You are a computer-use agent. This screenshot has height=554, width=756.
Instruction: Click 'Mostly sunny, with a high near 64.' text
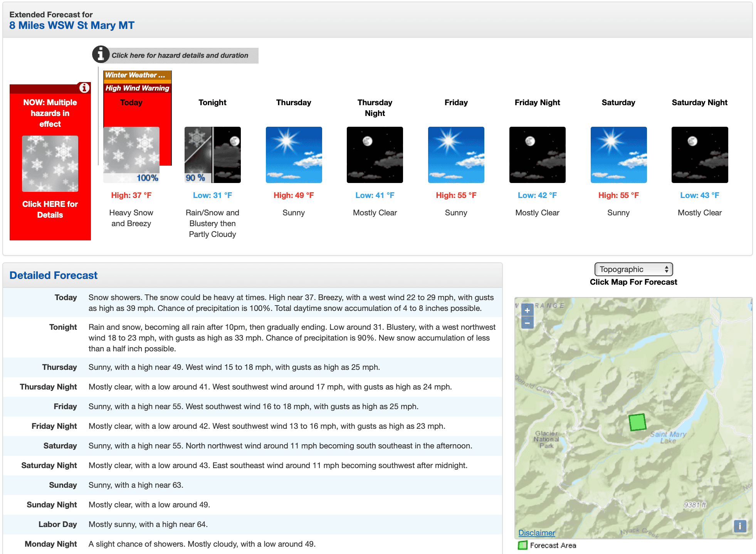(x=148, y=524)
